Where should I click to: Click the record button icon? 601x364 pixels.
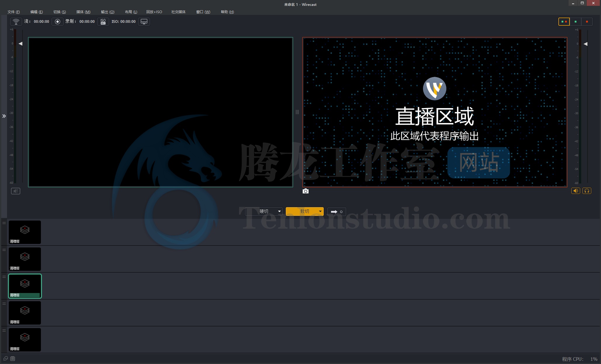pyautogui.click(x=58, y=22)
